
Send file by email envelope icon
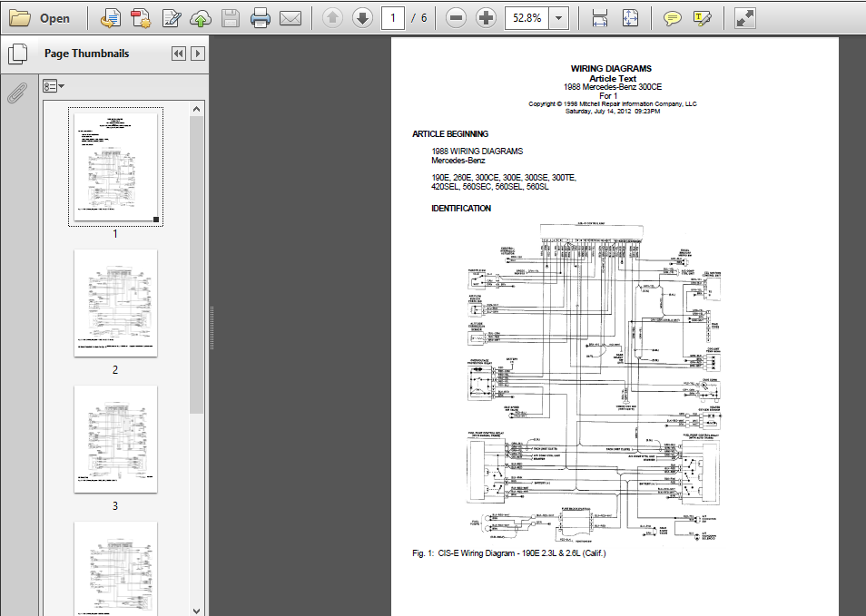[290, 18]
